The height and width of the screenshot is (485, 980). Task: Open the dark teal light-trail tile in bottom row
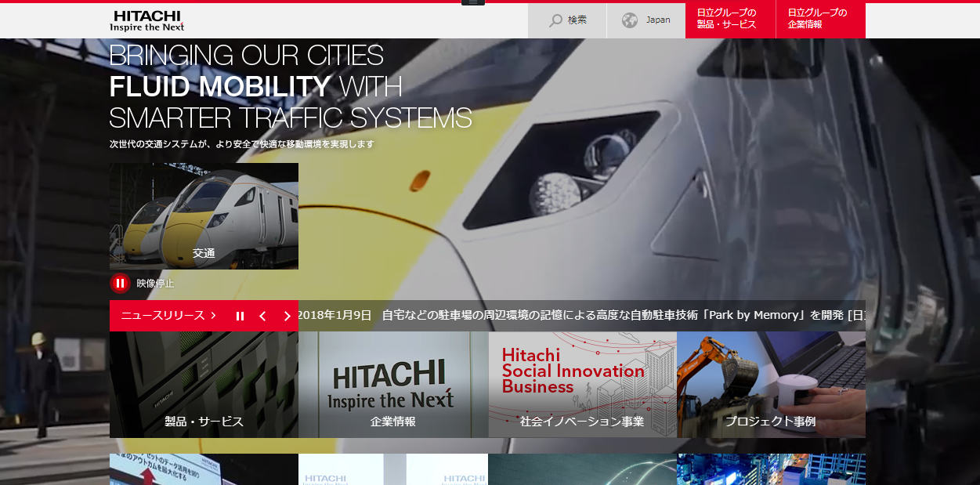pyautogui.click(x=582, y=469)
